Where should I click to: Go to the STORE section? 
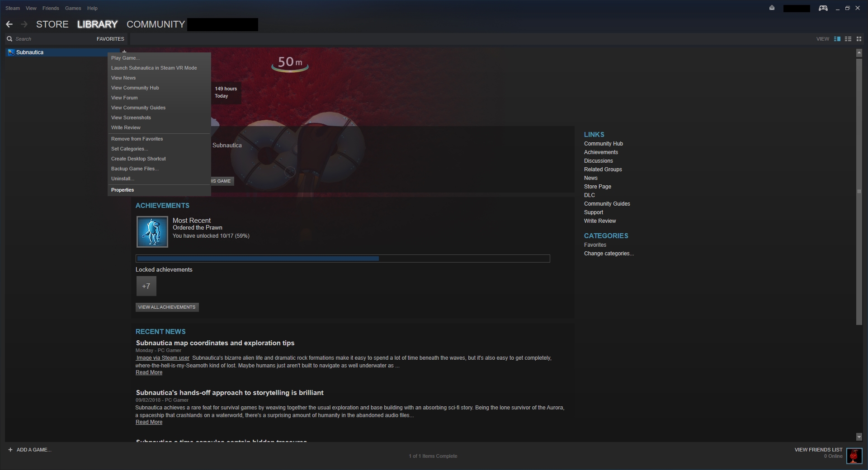(x=52, y=24)
